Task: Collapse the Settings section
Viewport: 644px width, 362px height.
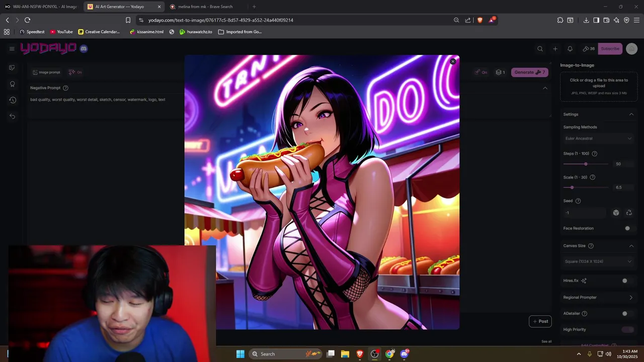Action: pyautogui.click(x=631, y=114)
